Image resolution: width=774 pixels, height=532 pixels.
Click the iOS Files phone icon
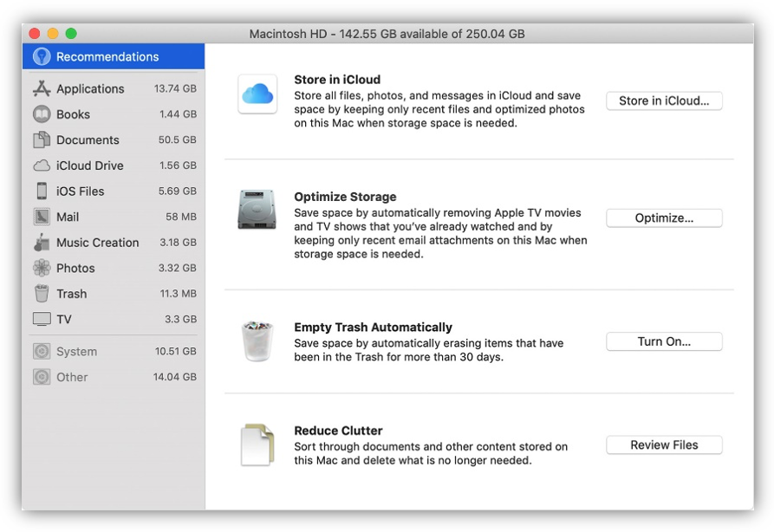(x=42, y=191)
